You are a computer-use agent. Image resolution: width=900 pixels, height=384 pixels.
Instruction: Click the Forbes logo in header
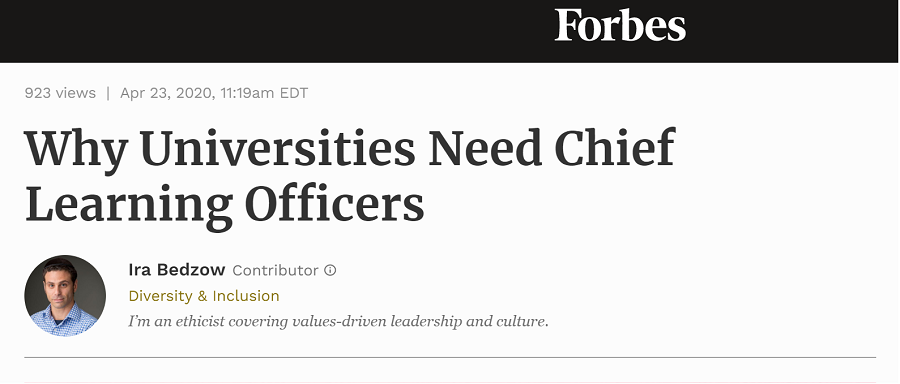(x=620, y=26)
